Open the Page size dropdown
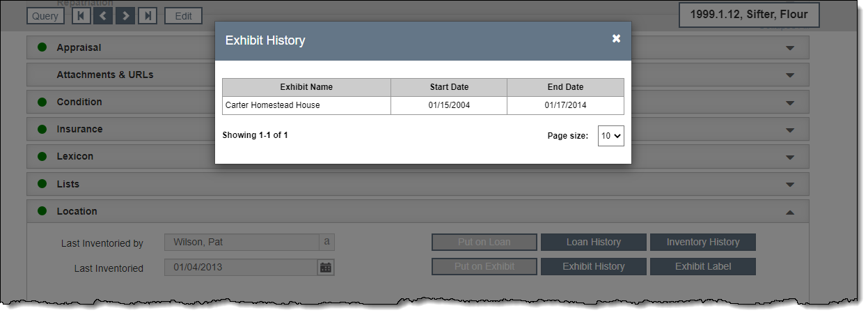Viewport: 868px width, 315px height. point(610,136)
